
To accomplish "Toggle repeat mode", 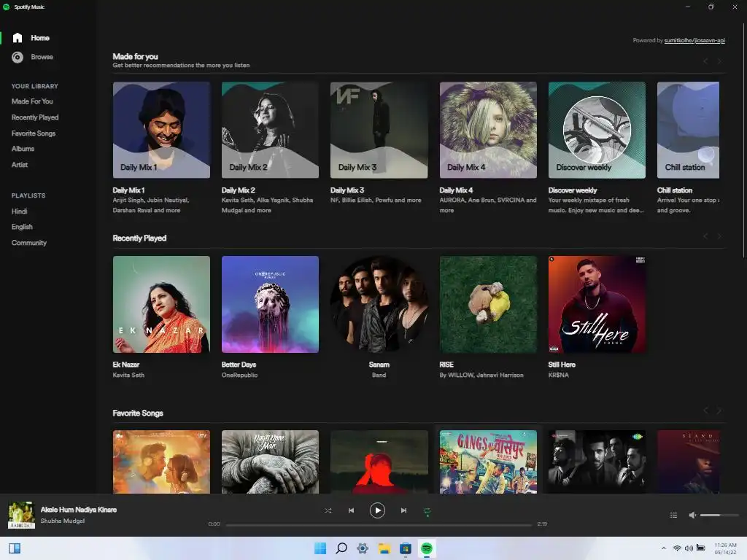I will pyautogui.click(x=427, y=511).
